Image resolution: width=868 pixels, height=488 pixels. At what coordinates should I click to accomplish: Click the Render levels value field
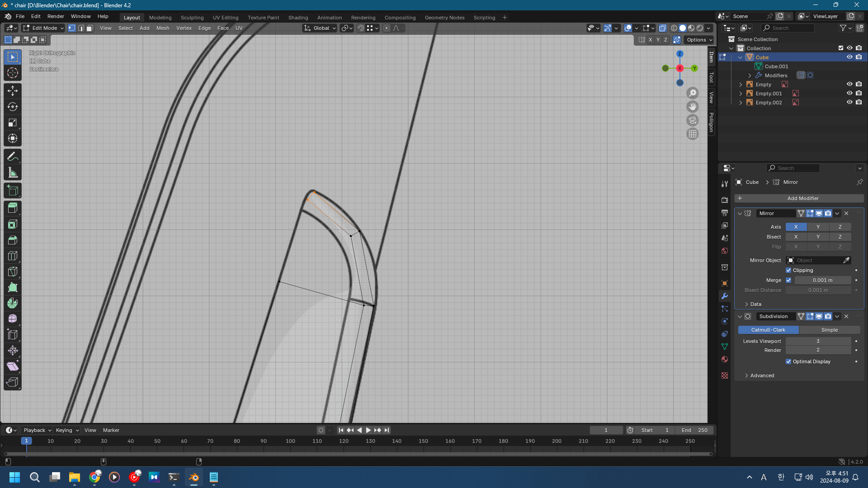pyautogui.click(x=818, y=350)
